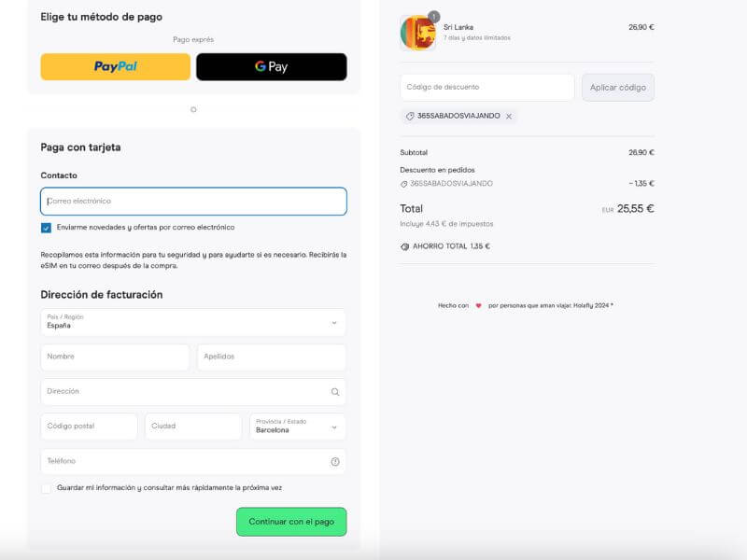Image resolution: width=747 pixels, height=560 pixels.
Task: Remove the 365SABADOSVIAJANDO discount code tag
Action: (509, 116)
